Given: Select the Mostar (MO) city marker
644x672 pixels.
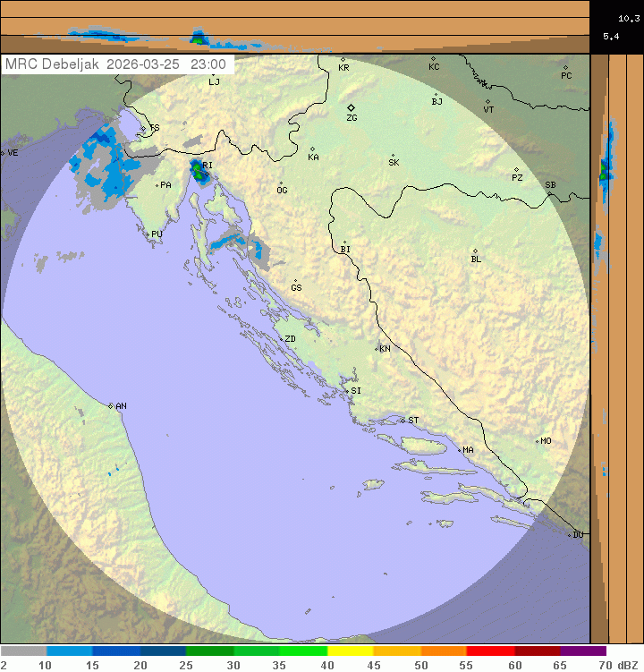Looking at the screenshot, I should coord(538,441).
